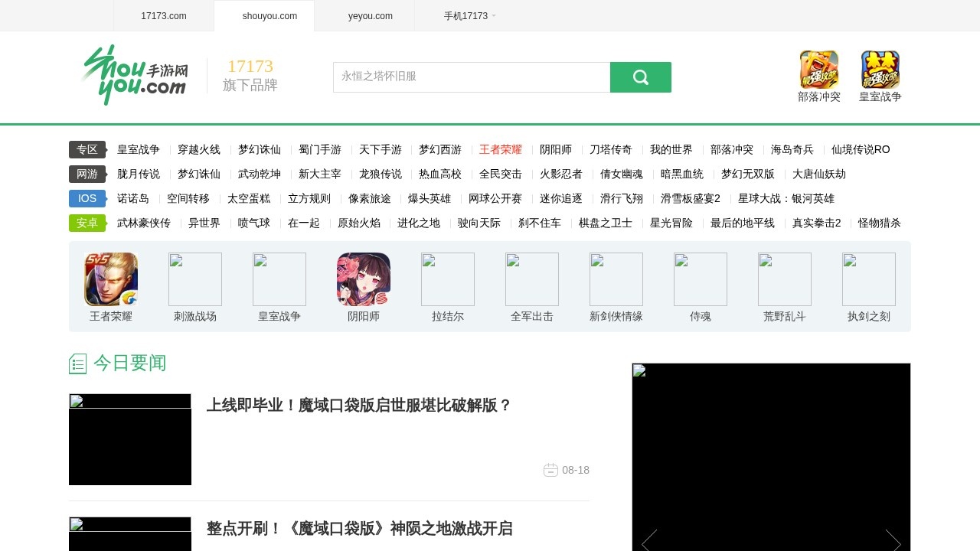Viewport: 980px width, 551px height.
Task: Open the 阴阳师 game icon tile
Action: tap(364, 279)
